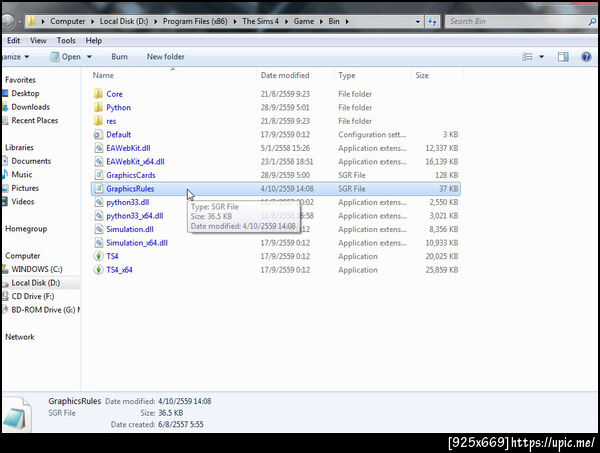The image size is (600, 453).
Task: Toggle the preview pane icon
Action: pyautogui.click(x=563, y=57)
